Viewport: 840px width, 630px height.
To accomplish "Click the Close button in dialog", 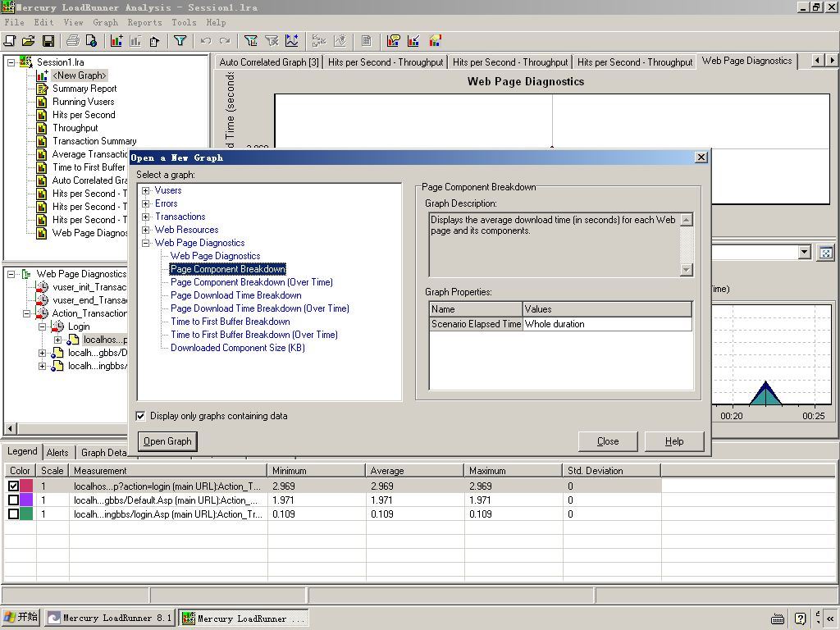I will coord(608,441).
